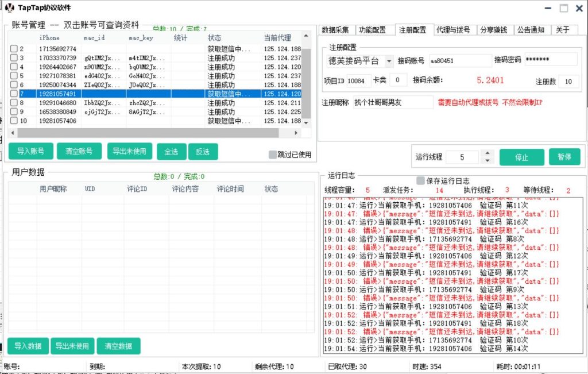Click the 清空账号 button
This screenshot has height=374, width=588.
[79, 152]
